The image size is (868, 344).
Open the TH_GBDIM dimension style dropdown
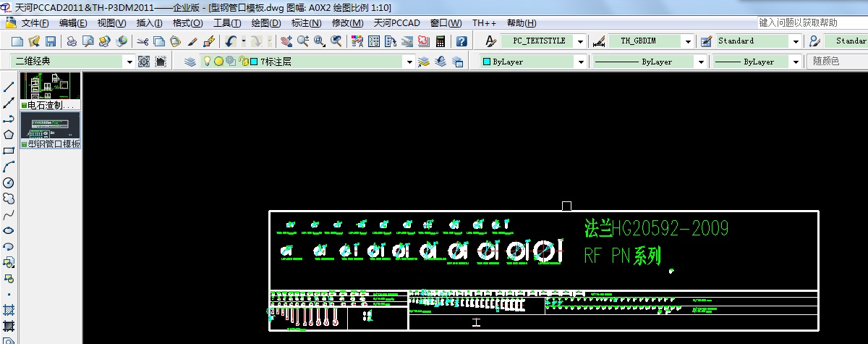pyautogui.click(x=688, y=41)
